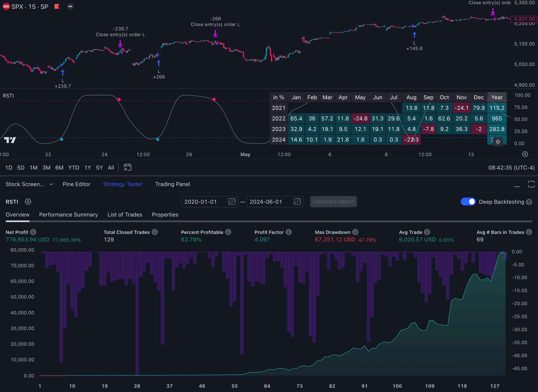Set chart range to All
Viewport: 538px width, 392px height.
[x=111, y=168]
